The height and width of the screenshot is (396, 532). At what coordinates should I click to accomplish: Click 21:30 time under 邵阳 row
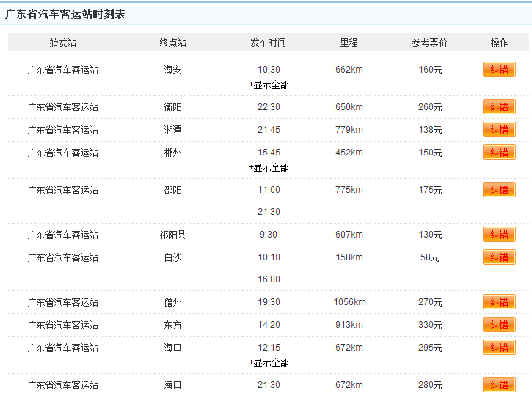tap(269, 212)
